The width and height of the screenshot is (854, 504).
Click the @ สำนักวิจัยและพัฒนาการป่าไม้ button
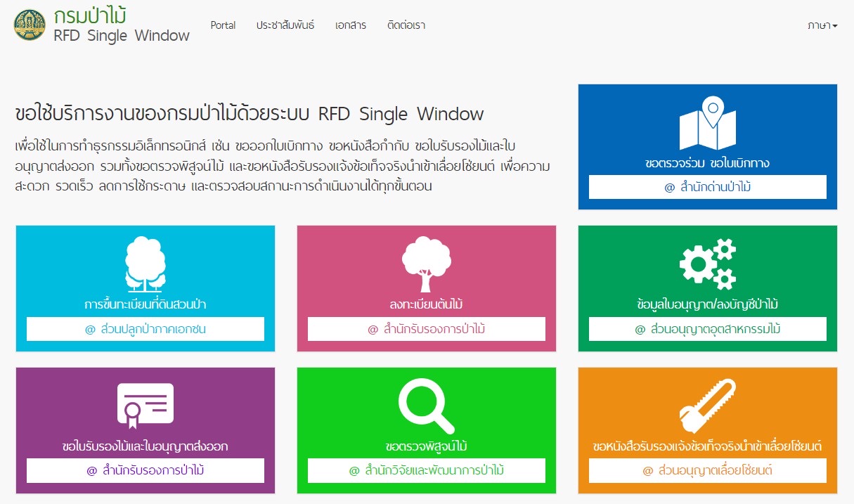pos(427,470)
